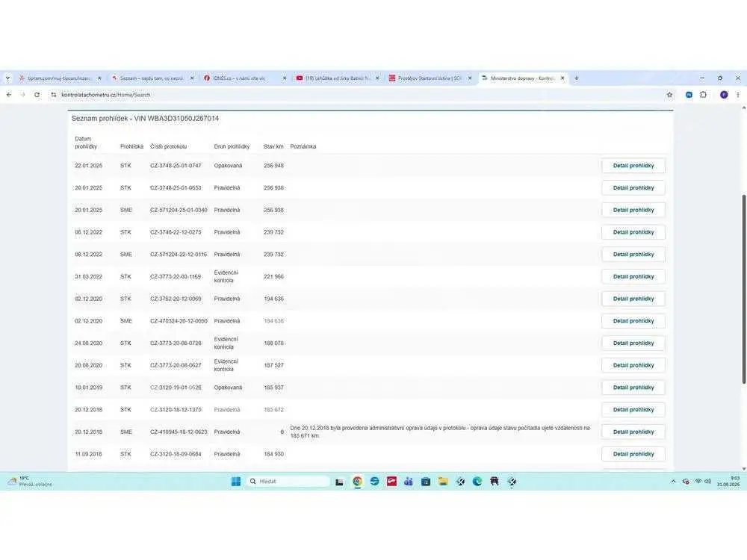Screen dimensions: 747x560
Task: Reload the page with the refresh icon
Action: (37, 95)
